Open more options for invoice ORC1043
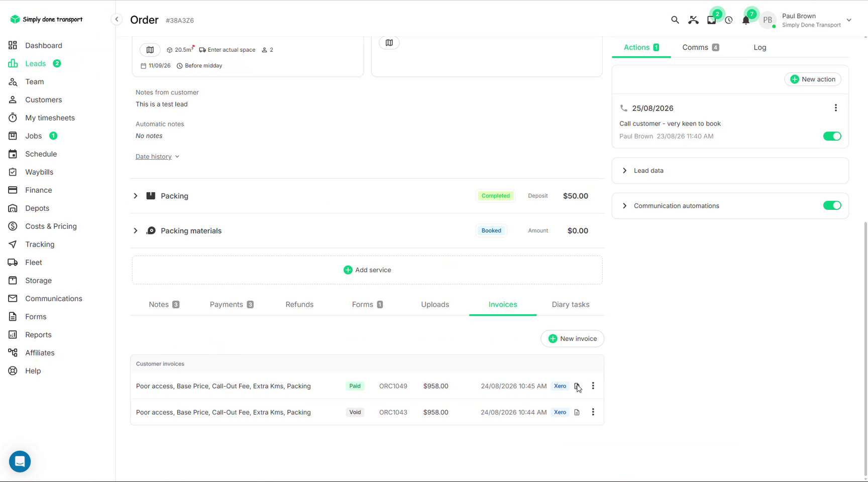This screenshot has width=868, height=482. [x=593, y=412]
